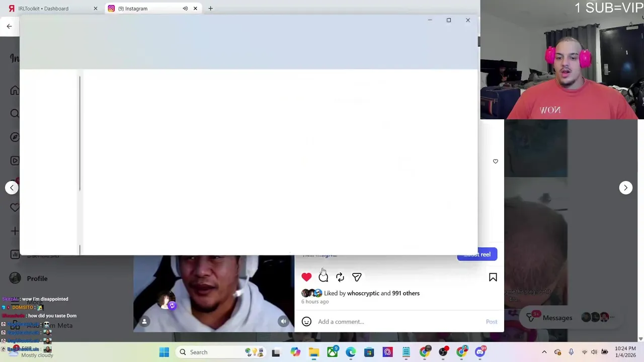Open a new browser tab

click(x=210, y=9)
